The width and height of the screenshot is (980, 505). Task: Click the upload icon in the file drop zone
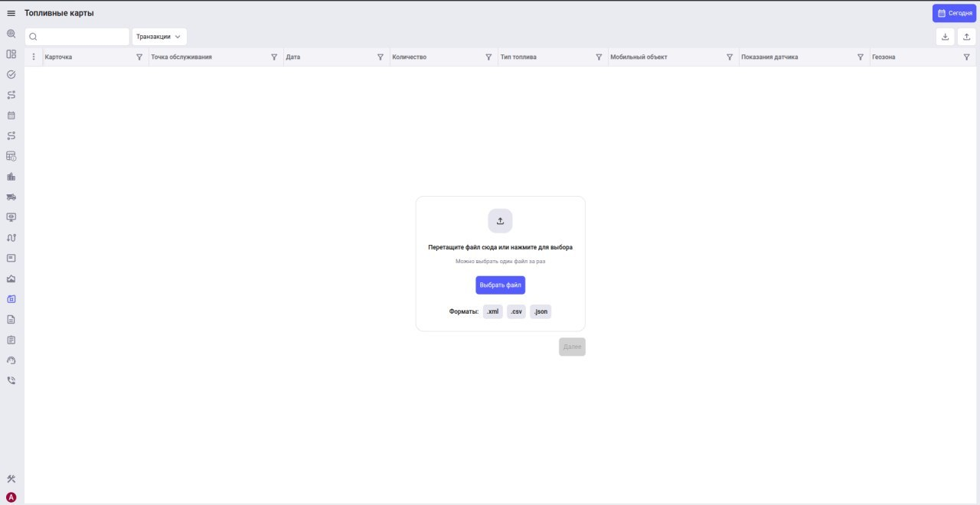coord(500,221)
